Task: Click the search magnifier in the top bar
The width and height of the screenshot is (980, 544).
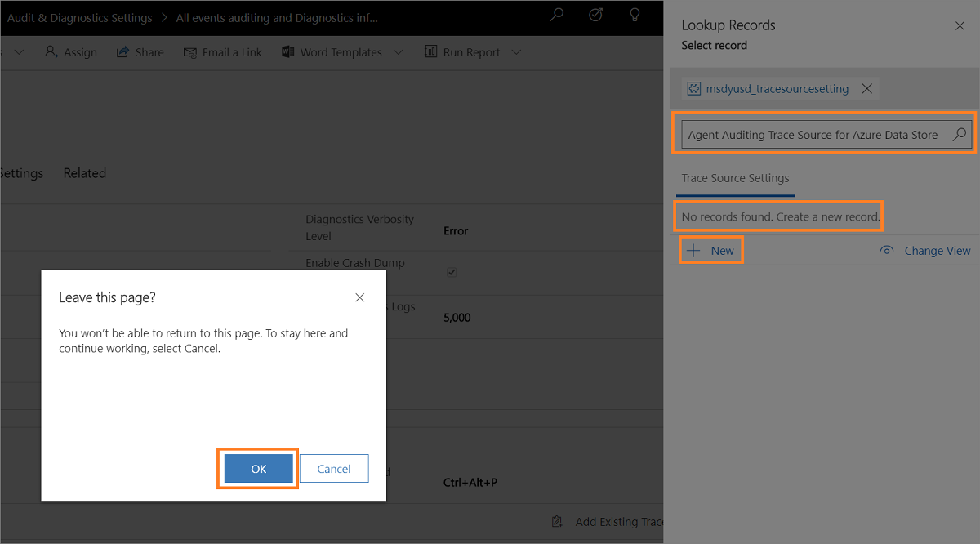Action: 556,15
